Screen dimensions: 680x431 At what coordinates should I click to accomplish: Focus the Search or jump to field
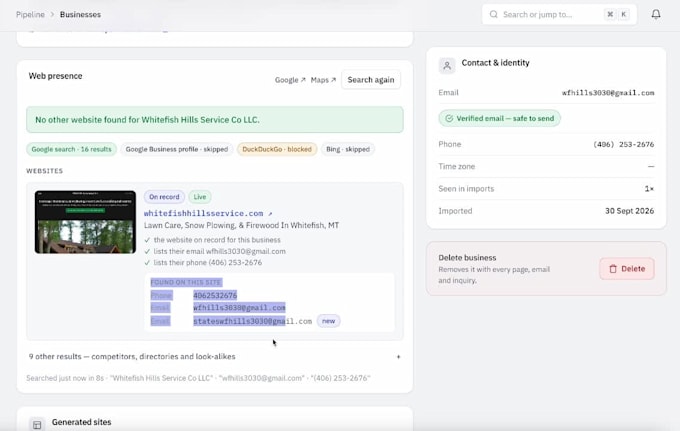click(559, 14)
